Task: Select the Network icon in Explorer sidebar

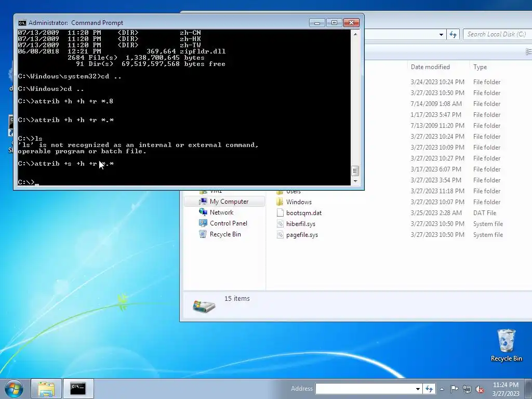Action: [x=203, y=212]
